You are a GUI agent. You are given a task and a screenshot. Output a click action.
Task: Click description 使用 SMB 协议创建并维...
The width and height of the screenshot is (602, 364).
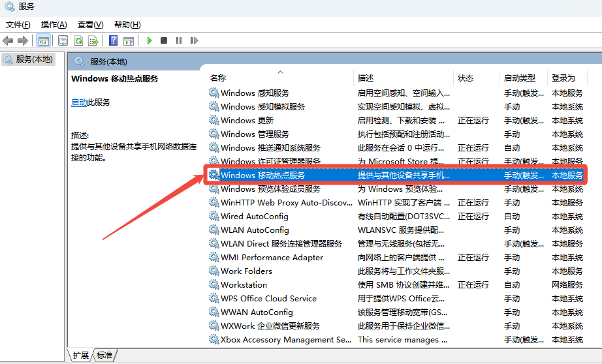(x=404, y=284)
